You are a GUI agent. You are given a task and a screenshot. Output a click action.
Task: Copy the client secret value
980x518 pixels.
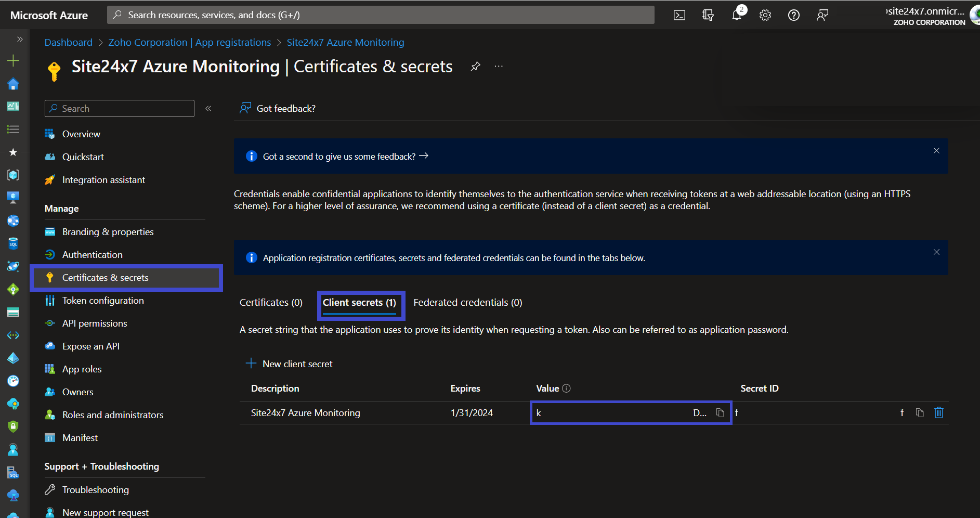point(720,412)
